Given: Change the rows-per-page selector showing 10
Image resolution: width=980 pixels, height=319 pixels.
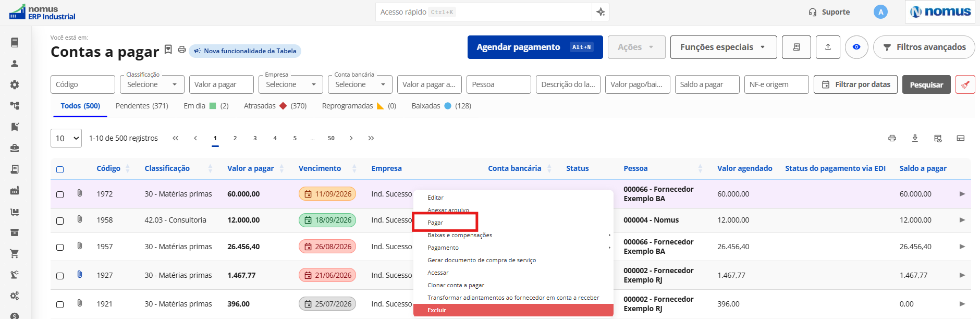Looking at the screenshot, I should pos(66,138).
